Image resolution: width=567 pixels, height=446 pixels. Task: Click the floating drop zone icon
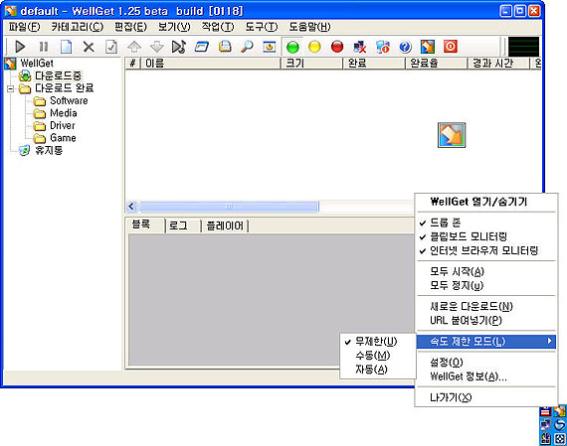pyautogui.click(x=452, y=135)
